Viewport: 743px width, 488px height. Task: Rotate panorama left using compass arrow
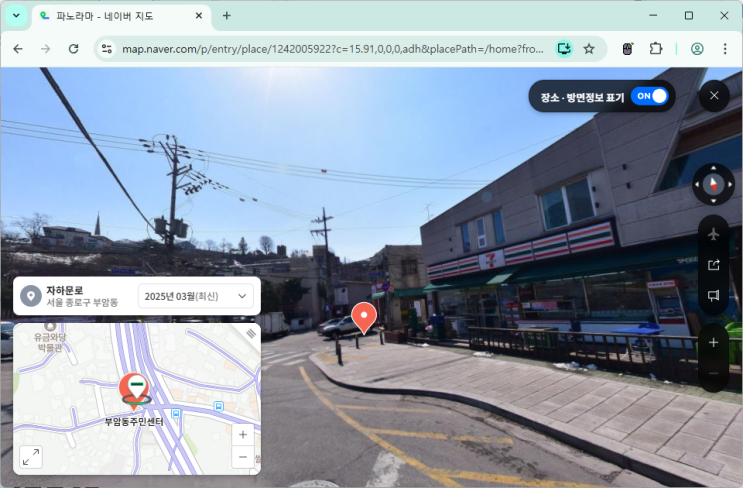697,184
